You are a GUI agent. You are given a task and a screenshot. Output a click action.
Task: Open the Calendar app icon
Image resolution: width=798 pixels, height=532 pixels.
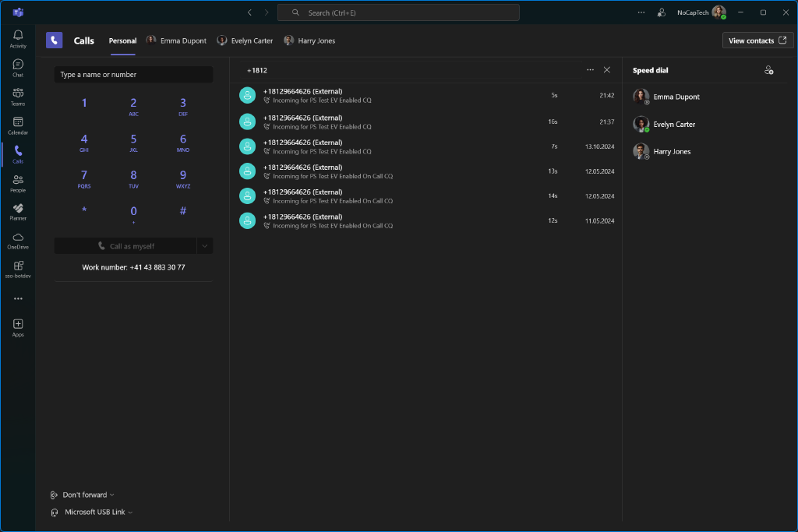[x=17, y=125]
